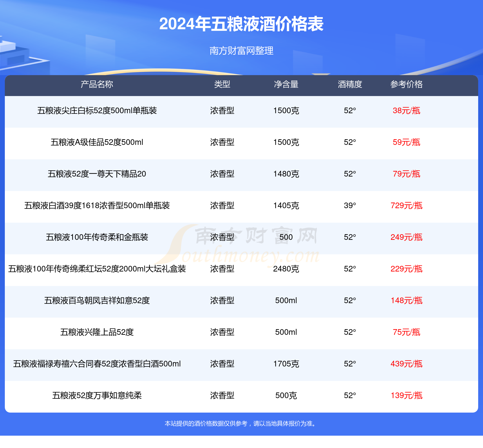483x448 pixels.
Task: Click the footer disclaimer 本站提供的酒价格数据仅供参考
Action: (x=206, y=424)
